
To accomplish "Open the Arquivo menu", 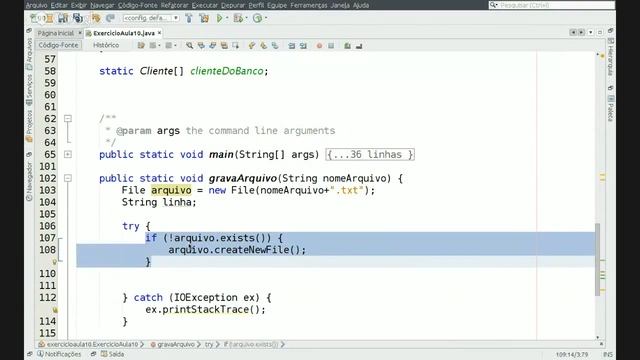I will pos(36,5).
